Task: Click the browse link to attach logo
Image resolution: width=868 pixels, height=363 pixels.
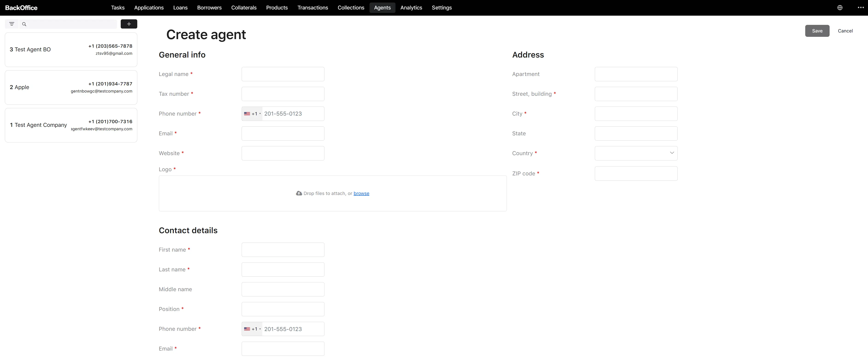Action: 361,193
